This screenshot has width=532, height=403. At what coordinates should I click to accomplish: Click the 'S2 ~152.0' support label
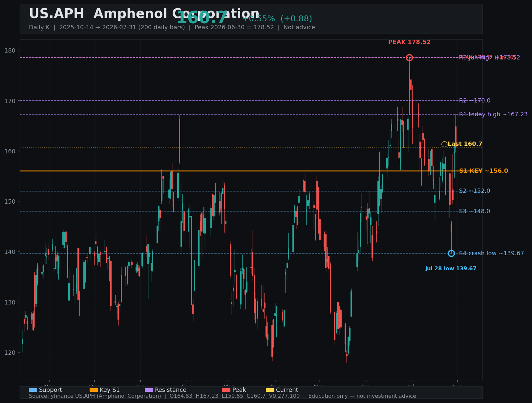click(475, 191)
